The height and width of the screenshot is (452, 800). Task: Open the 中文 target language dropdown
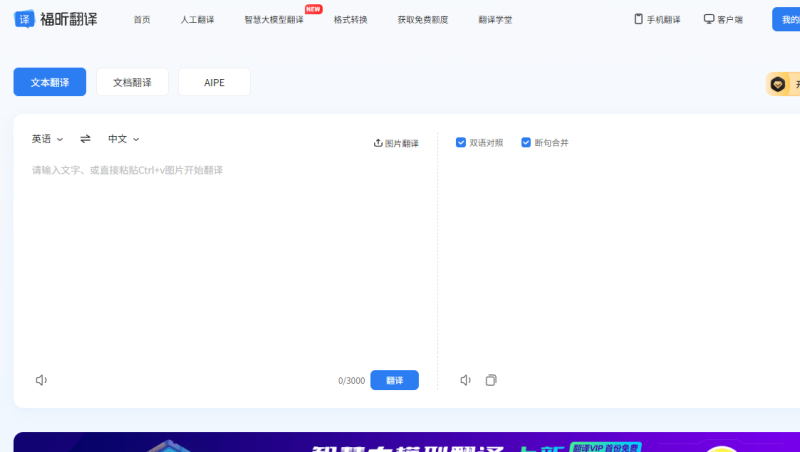pyautogui.click(x=123, y=139)
